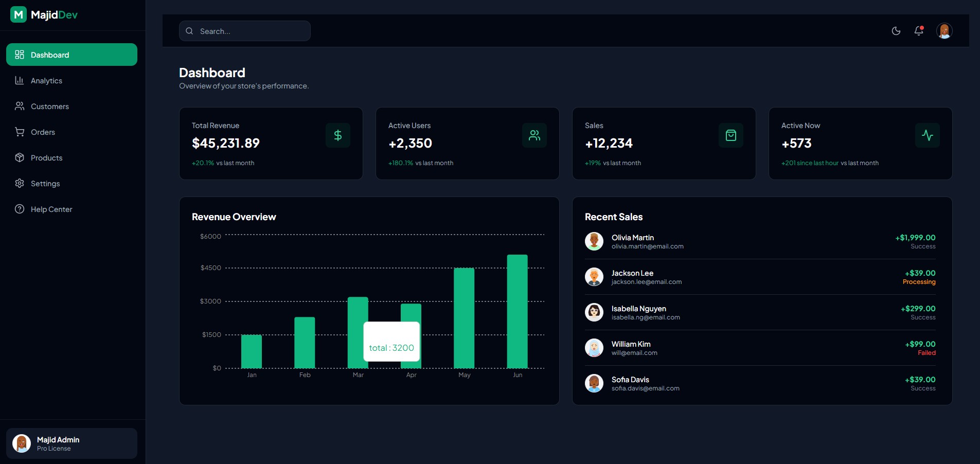Select the Analytics bar chart icon
This screenshot has width=980, height=464.
(19, 81)
